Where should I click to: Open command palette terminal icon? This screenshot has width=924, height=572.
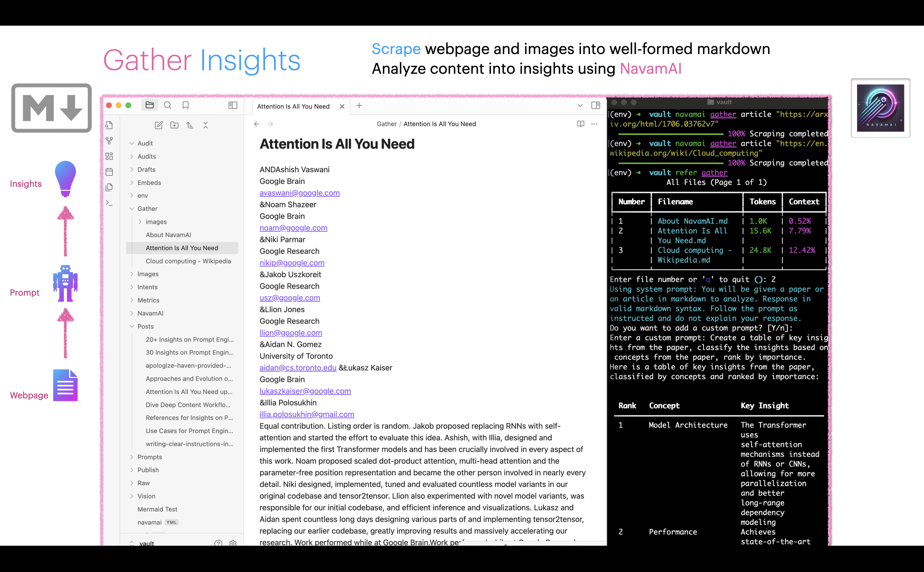(x=109, y=203)
